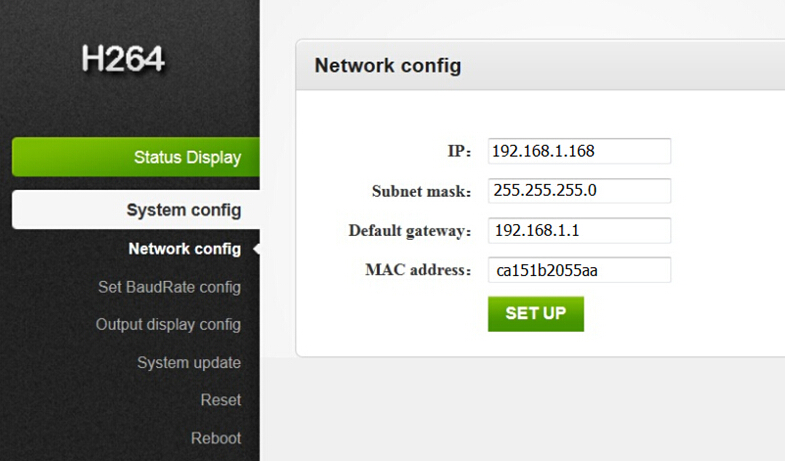Click the MAC address label

coord(418,270)
